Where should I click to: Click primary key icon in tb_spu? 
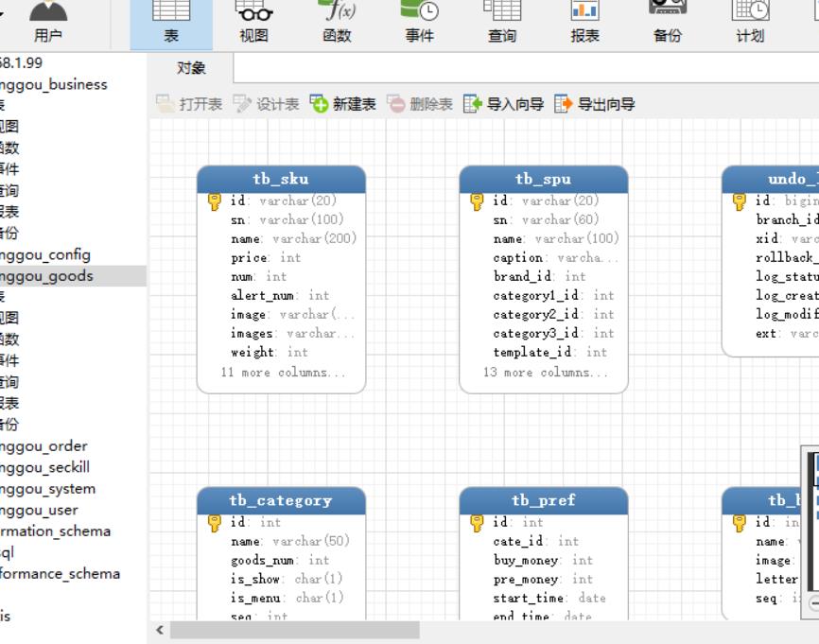point(477,201)
